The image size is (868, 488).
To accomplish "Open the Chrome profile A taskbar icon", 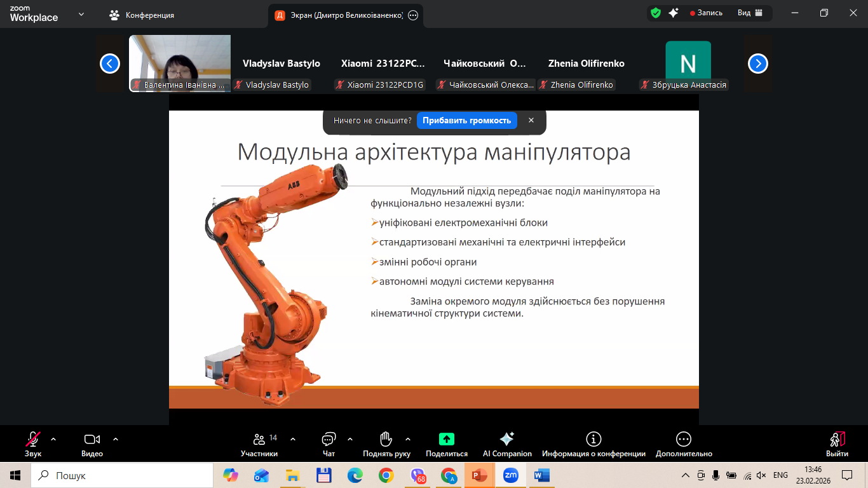I will pyautogui.click(x=449, y=475).
